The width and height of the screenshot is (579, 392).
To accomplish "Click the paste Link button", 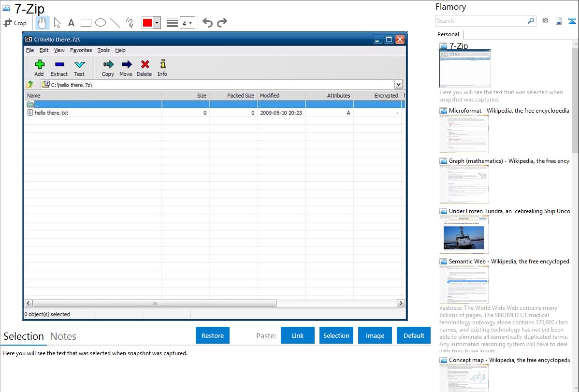I will 298,335.
